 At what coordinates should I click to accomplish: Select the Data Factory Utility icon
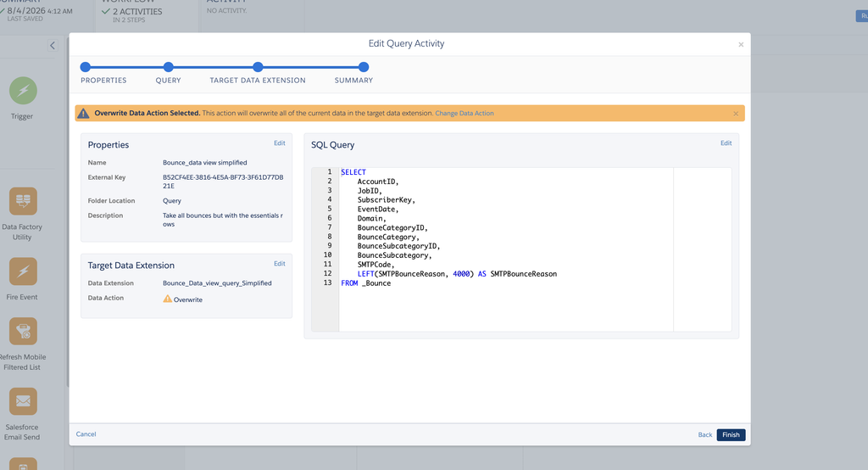[23, 201]
